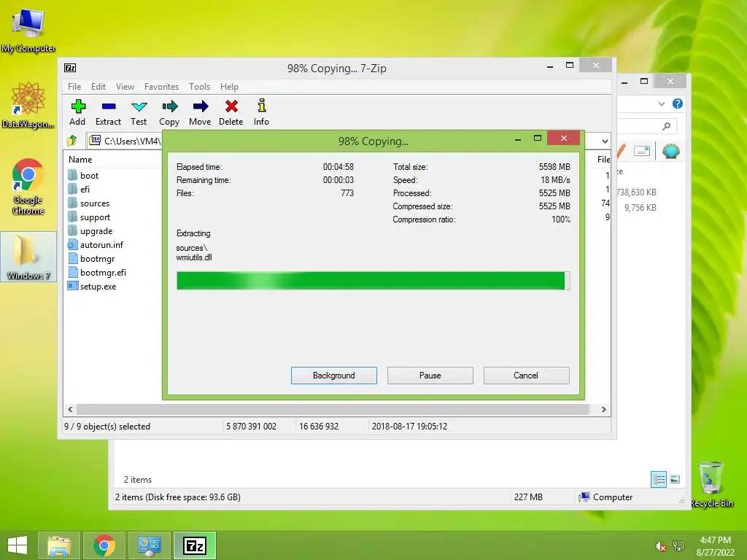Open the Edit menu

(x=98, y=87)
